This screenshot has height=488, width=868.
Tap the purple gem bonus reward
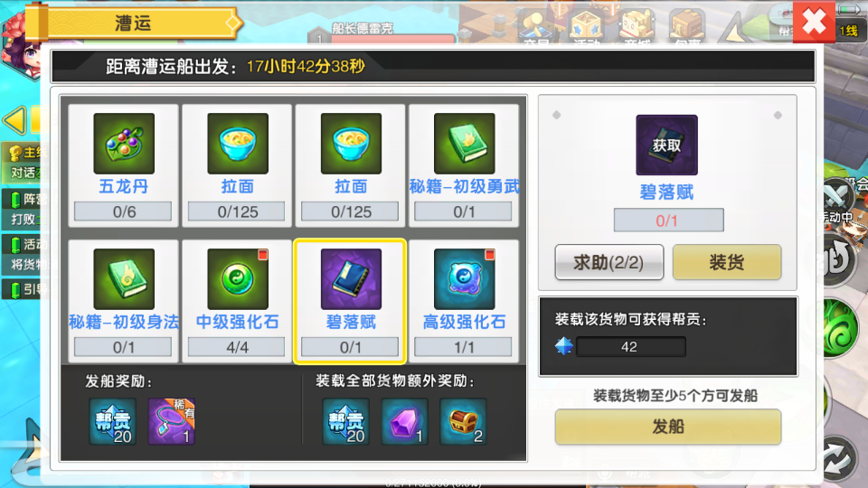click(x=405, y=422)
